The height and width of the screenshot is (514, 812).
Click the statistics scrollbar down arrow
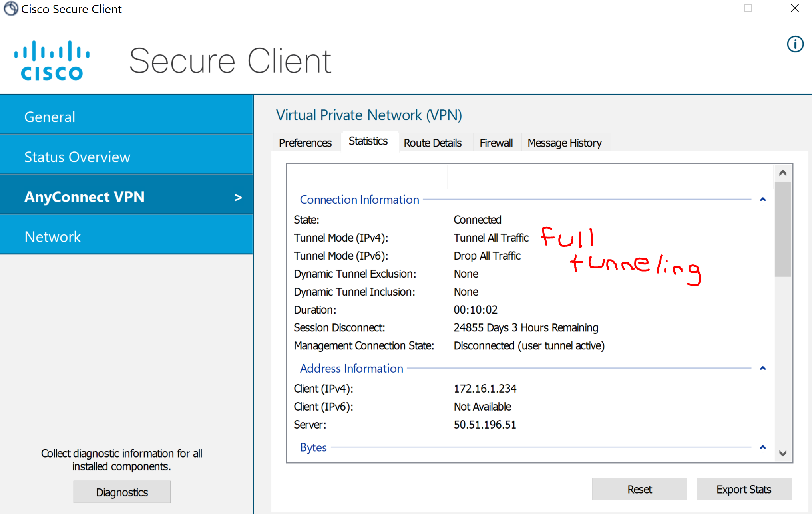click(783, 453)
